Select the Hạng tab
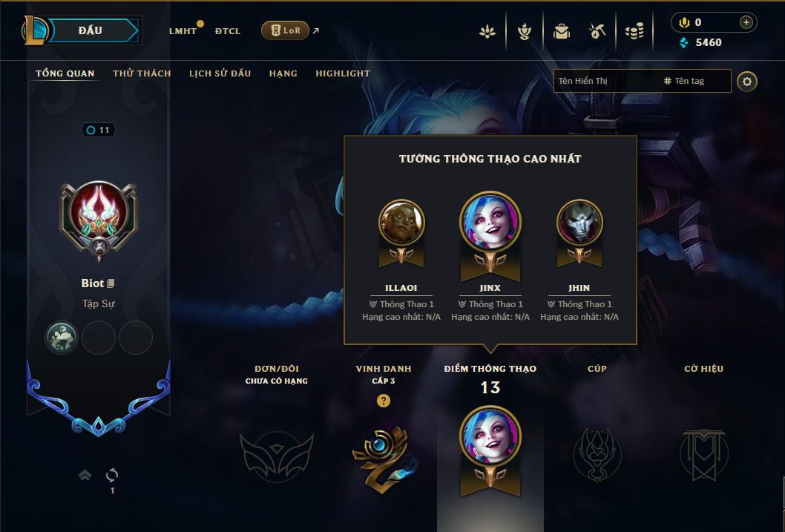The width and height of the screenshot is (785, 532). (x=283, y=73)
